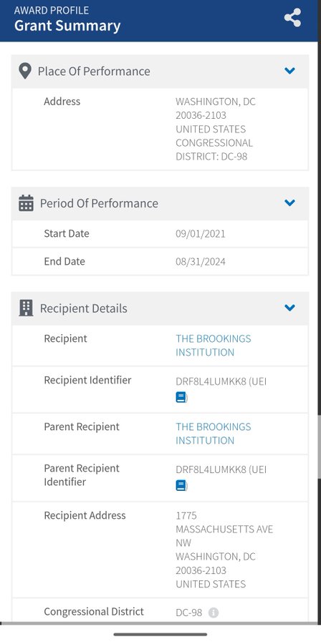Open glossary icon beside Recipient Identifier UEI
Screen dimensions: 321x644
pyautogui.click(x=181, y=397)
